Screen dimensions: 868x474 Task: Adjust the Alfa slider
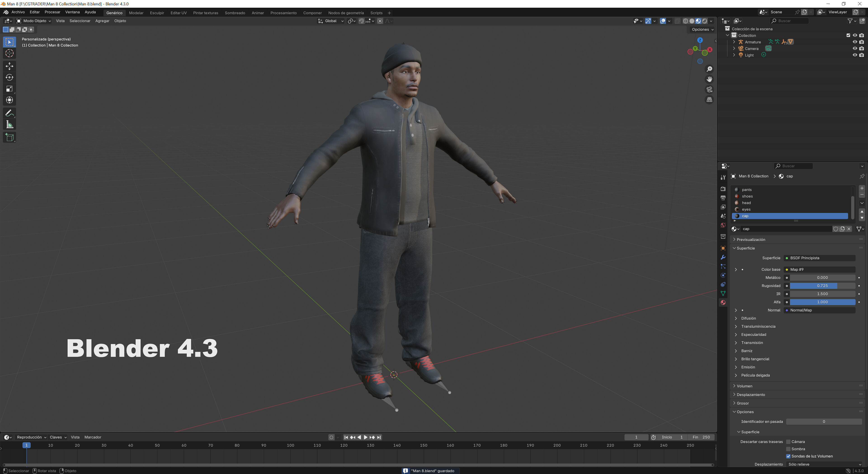point(822,302)
